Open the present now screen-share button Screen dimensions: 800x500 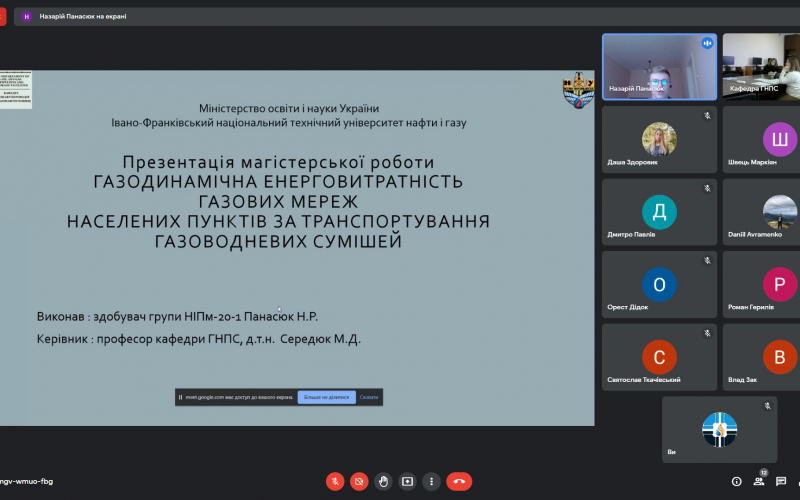point(407,481)
